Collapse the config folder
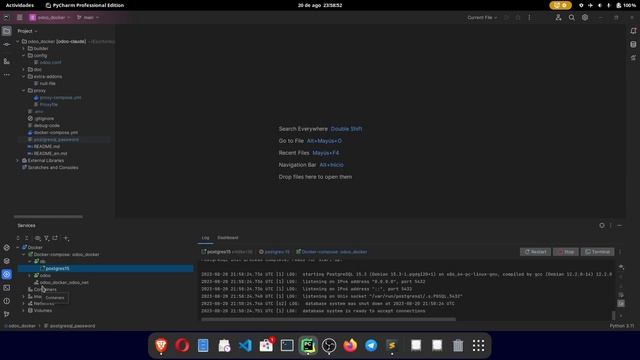This screenshot has width=640, height=360. click(x=24, y=56)
